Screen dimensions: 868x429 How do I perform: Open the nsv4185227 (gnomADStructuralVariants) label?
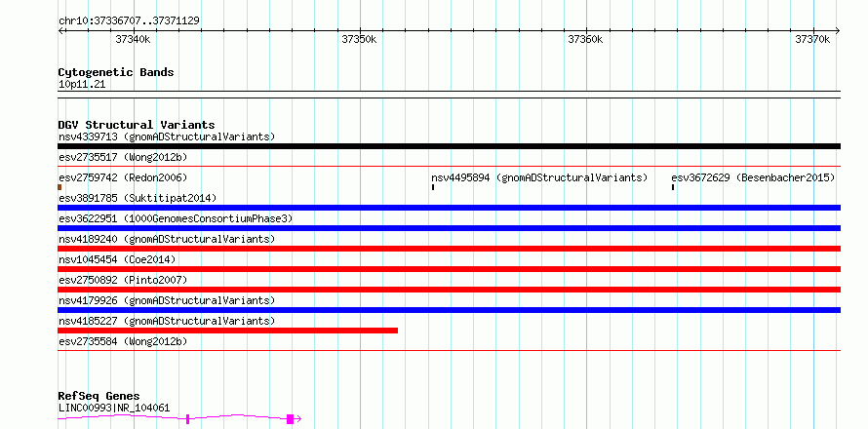pos(167,321)
